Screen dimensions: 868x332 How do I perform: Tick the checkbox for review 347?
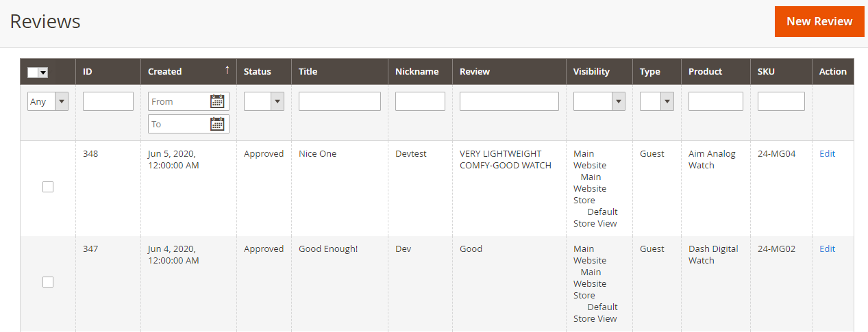(x=48, y=282)
